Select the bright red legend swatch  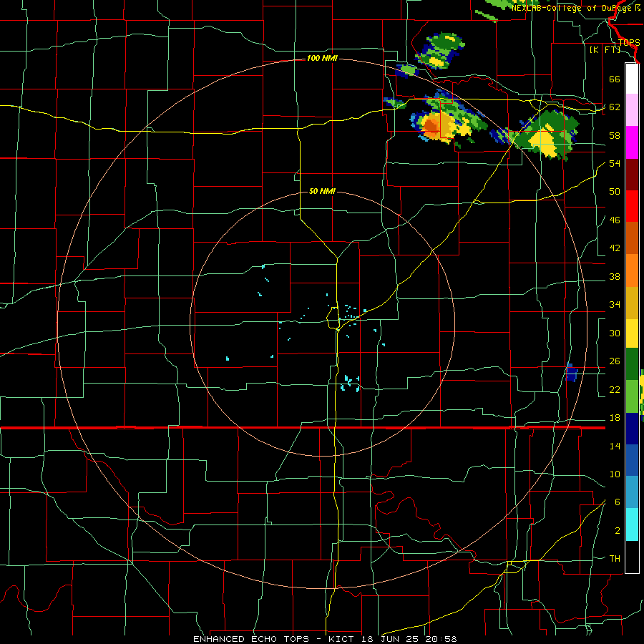632,206
